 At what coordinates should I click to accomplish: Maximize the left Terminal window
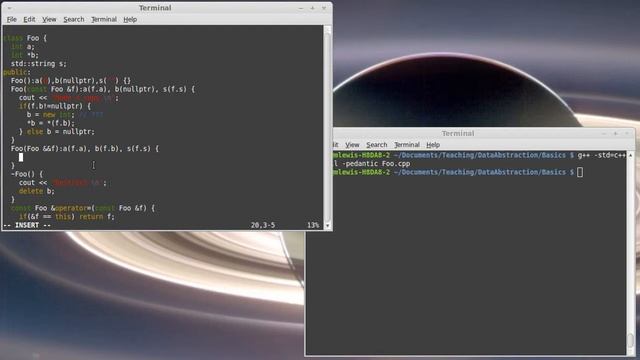312,8
